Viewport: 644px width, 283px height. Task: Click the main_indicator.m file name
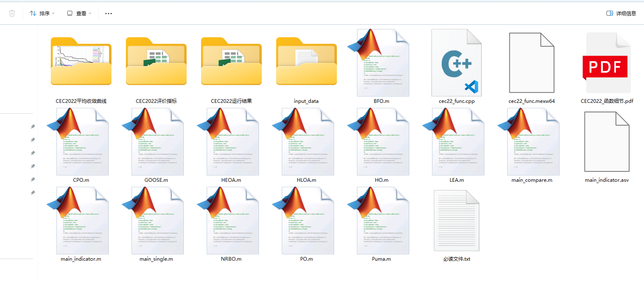coord(81,259)
